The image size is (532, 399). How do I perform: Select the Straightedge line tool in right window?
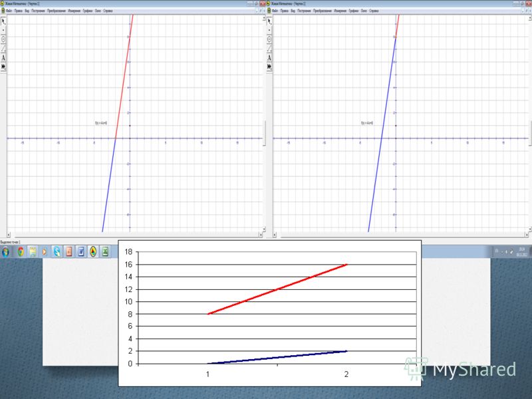[269, 49]
